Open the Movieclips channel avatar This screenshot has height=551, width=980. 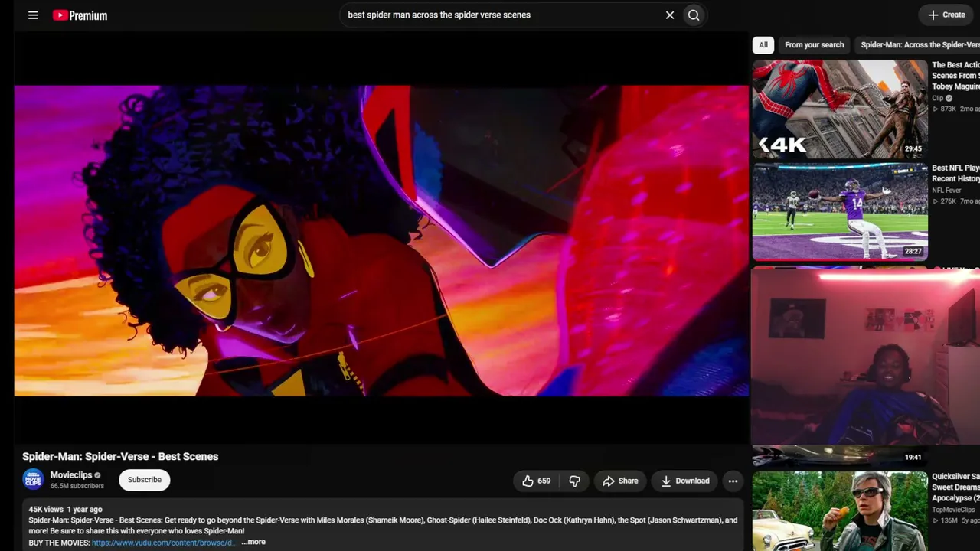pos(33,480)
